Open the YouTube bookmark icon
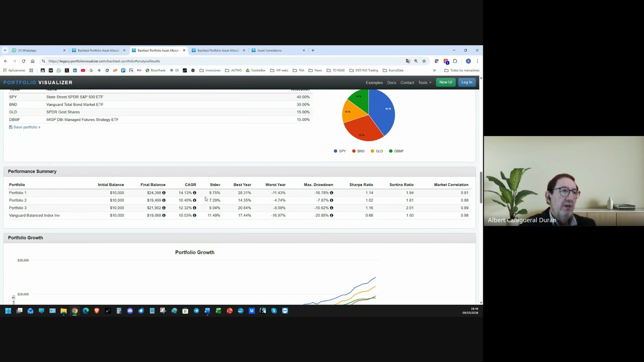 pyautogui.click(x=83, y=70)
